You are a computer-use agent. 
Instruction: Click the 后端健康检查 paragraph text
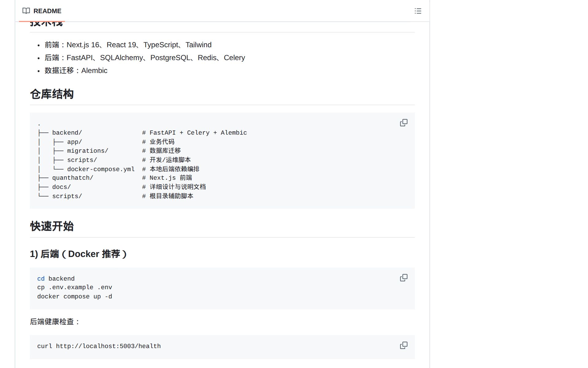click(x=55, y=322)
